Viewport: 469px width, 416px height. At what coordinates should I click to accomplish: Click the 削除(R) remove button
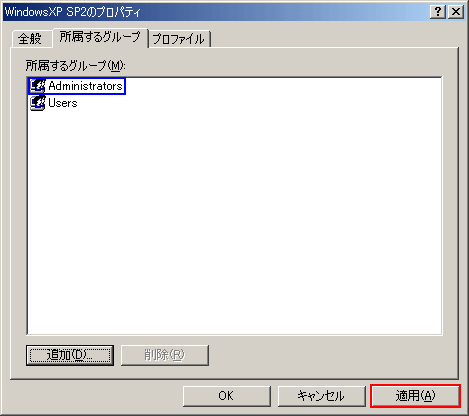[165, 355]
